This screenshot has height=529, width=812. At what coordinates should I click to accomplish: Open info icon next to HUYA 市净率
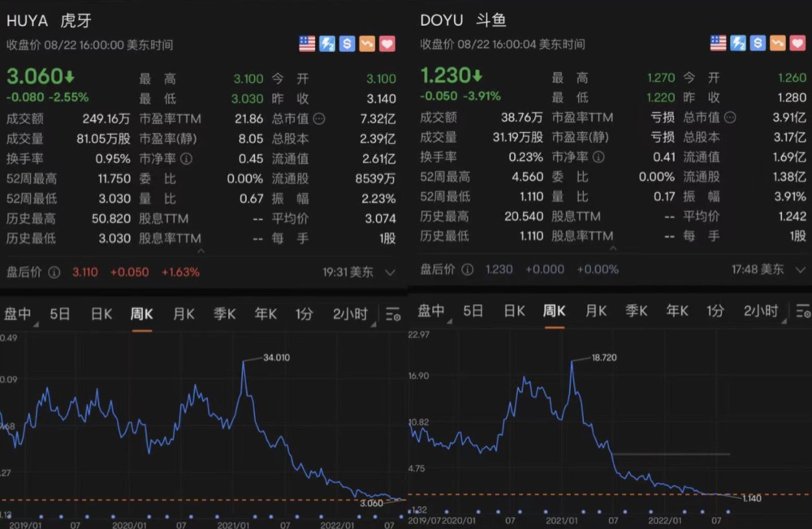(x=187, y=159)
